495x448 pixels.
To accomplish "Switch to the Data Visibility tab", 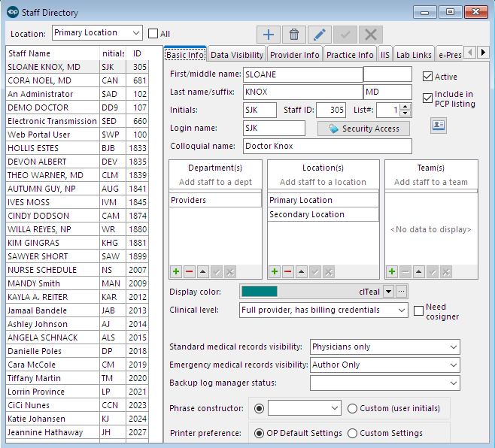I will pos(237,55).
